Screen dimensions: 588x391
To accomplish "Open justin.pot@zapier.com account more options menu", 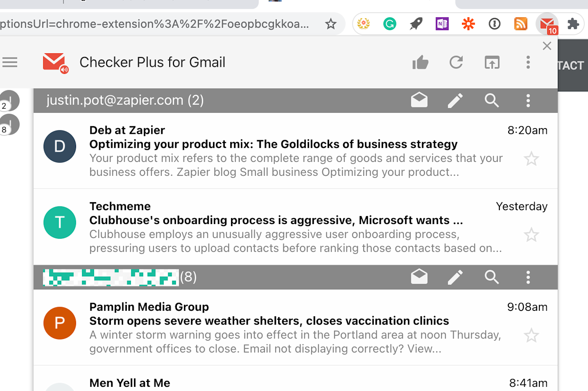I will [528, 100].
